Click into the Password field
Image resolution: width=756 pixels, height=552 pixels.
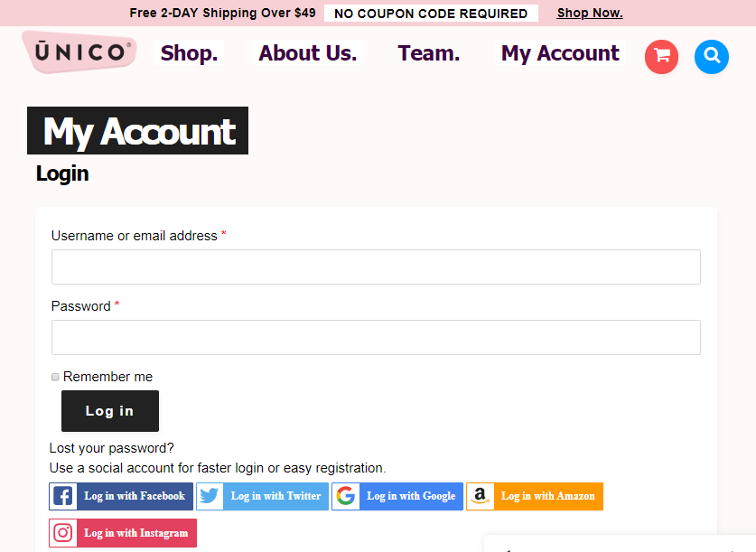[376, 337]
